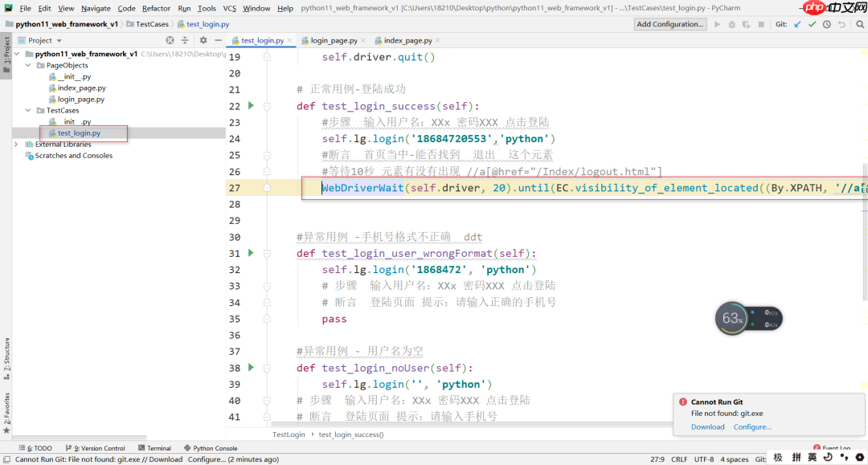Click the Git revert arrow icon
The image size is (868, 465).
(x=842, y=24)
